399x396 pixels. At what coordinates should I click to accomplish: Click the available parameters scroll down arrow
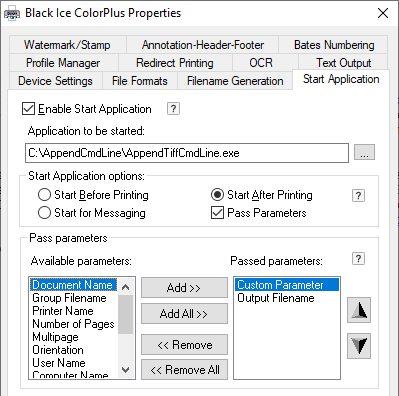[126, 370]
